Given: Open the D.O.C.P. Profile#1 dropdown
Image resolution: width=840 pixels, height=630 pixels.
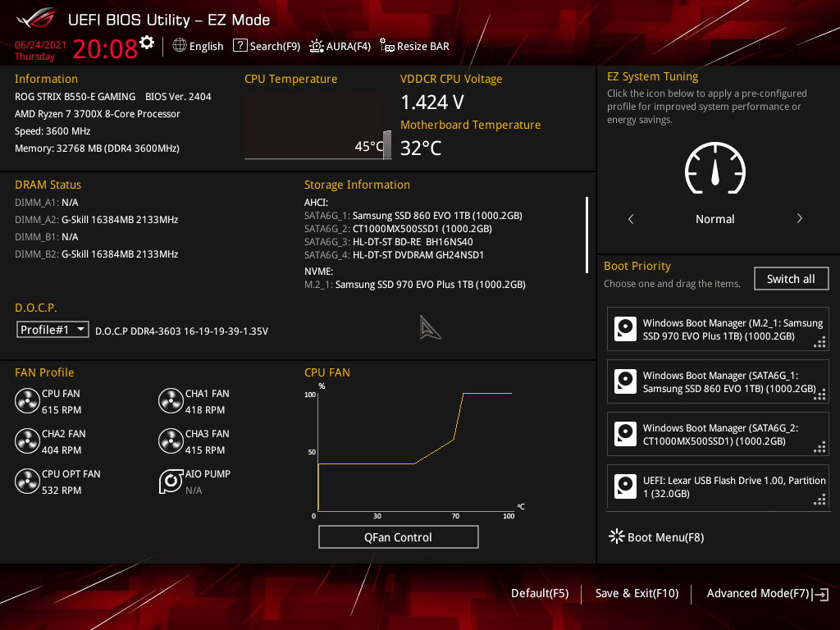Looking at the screenshot, I should coord(52,330).
